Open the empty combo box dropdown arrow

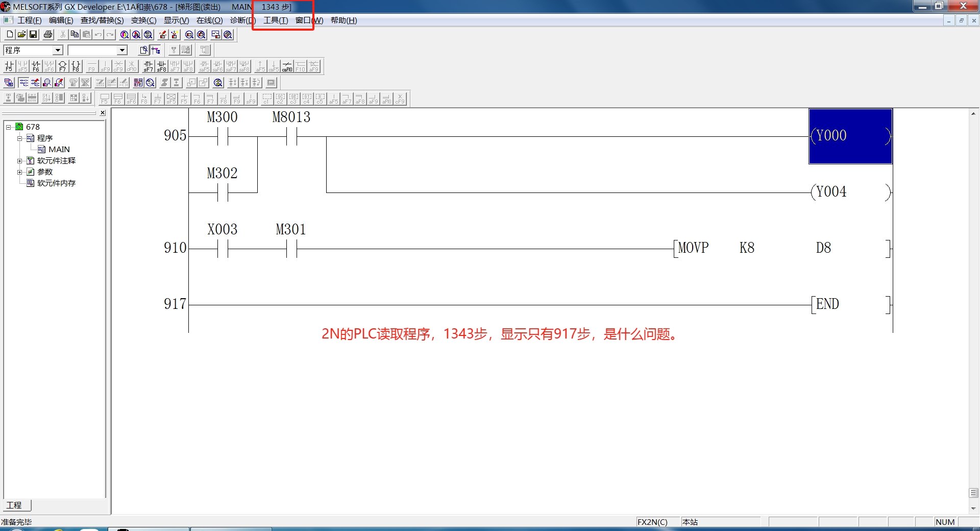coord(122,50)
